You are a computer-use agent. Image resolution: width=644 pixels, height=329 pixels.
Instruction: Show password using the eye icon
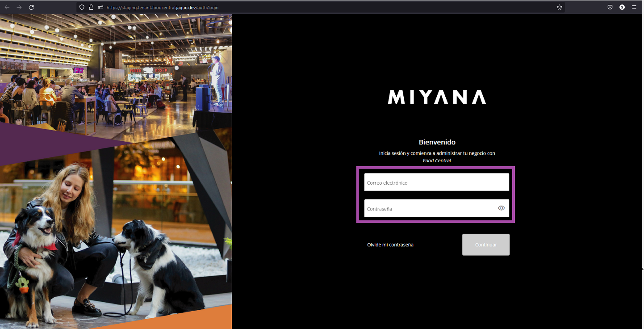[501, 208]
